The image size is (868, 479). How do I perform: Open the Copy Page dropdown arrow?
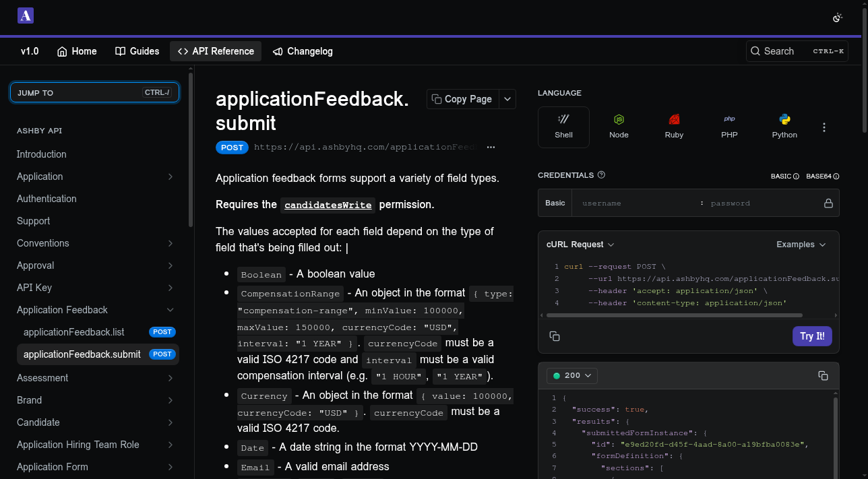[x=508, y=99]
